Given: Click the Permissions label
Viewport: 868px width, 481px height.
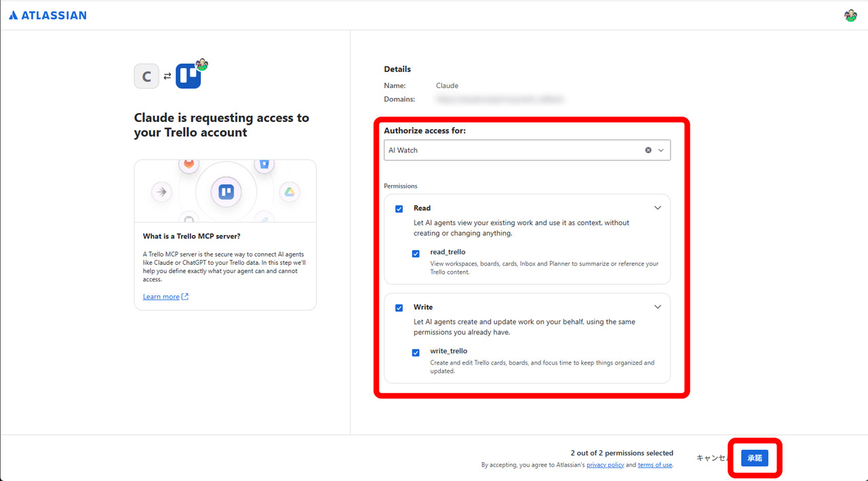Looking at the screenshot, I should click(x=401, y=186).
